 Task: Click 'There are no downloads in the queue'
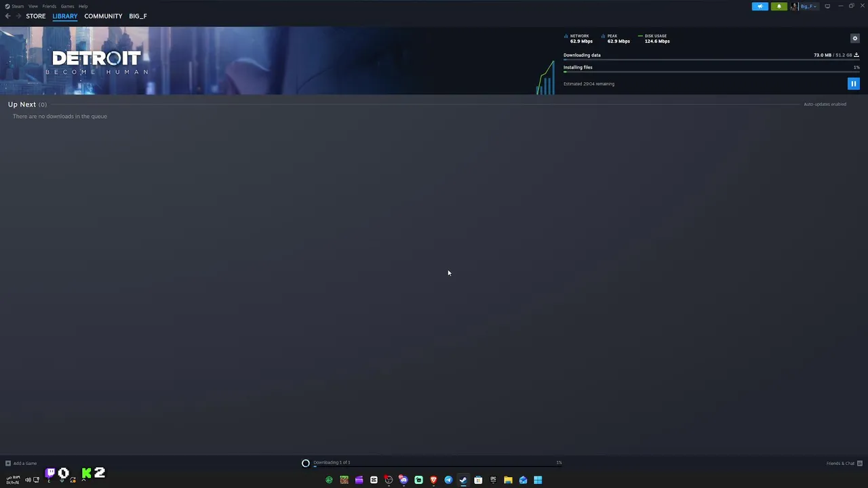coord(60,117)
